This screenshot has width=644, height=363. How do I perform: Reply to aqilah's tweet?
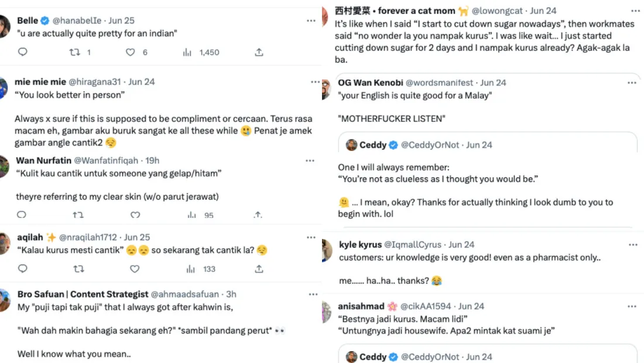pos(22,269)
